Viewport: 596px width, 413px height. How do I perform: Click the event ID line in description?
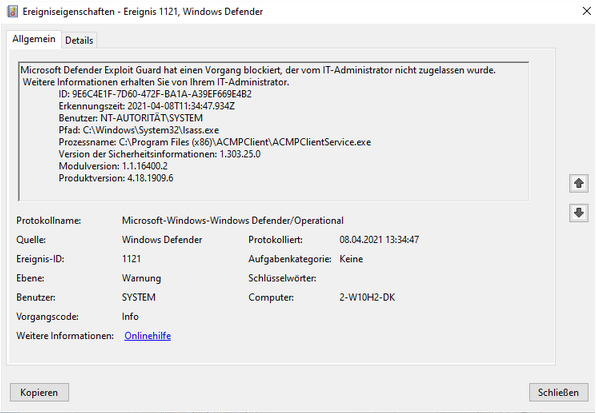coord(155,94)
